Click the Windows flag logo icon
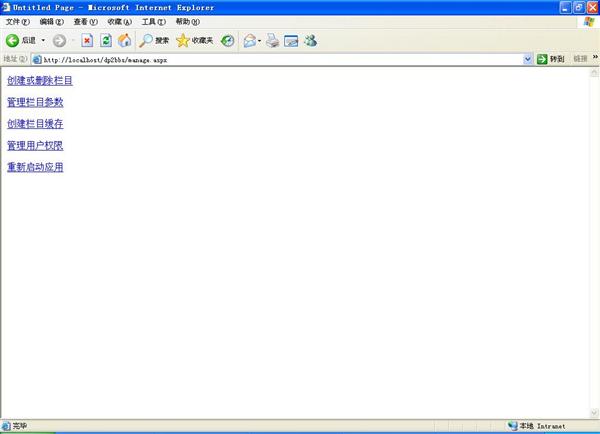Image resolution: width=600 pixels, height=434 pixels. coord(589,22)
